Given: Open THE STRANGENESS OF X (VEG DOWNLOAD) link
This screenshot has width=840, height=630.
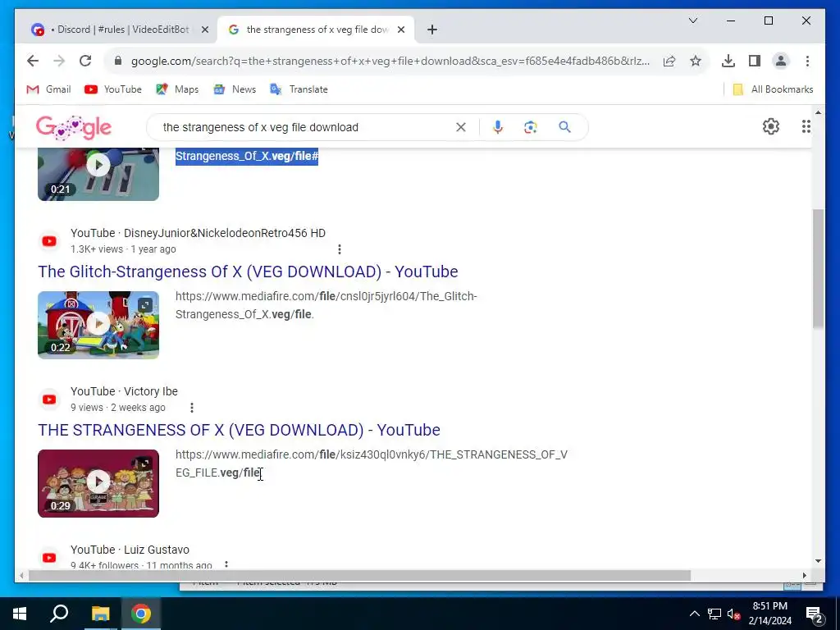Looking at the screenshot, I should click(x=239, y=430).
